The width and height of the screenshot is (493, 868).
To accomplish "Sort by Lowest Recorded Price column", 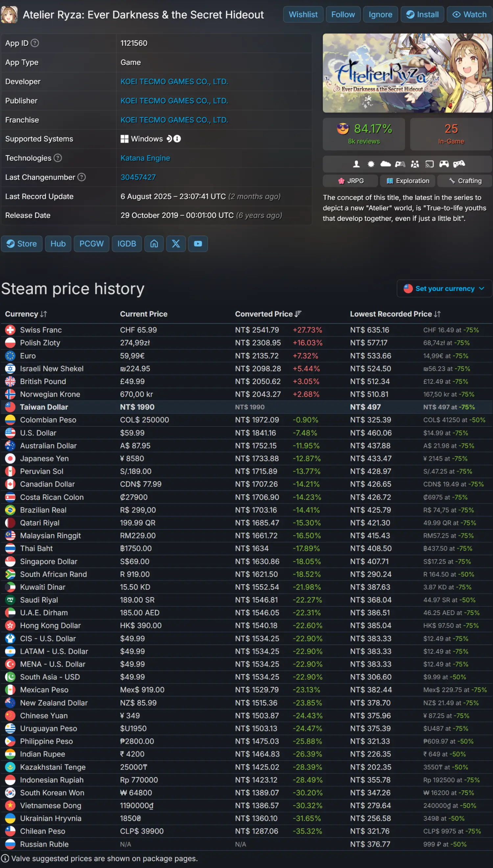I will (395, 314).
